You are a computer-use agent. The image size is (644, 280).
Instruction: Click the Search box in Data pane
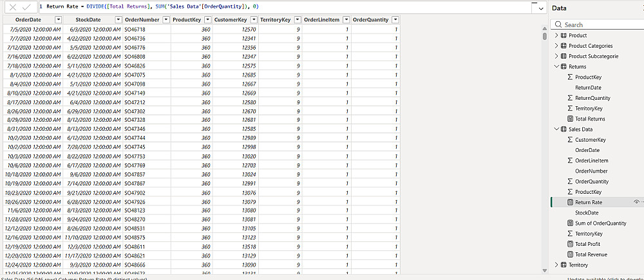tap(598, 24)
